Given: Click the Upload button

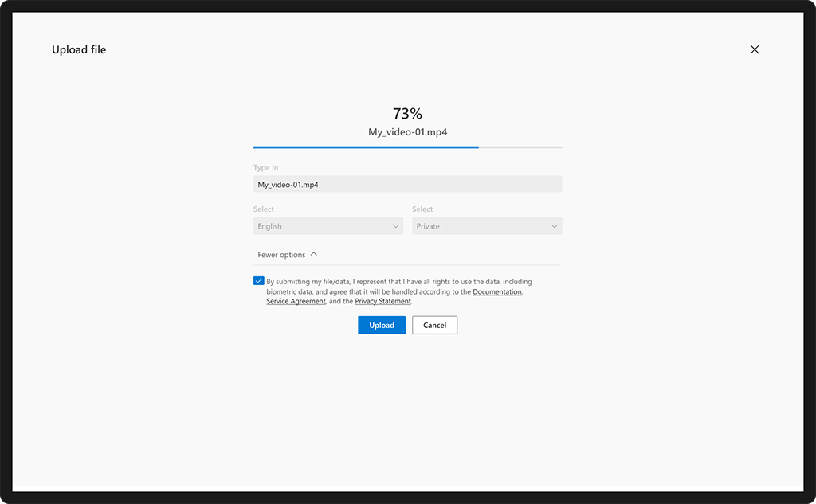Looking at the screenshot, I should [x=381, y=325].
